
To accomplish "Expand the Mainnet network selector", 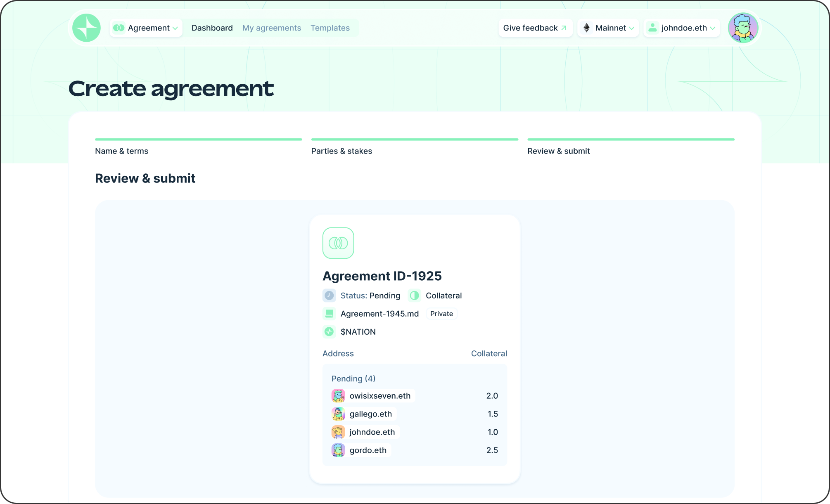I will coord(608,28).
